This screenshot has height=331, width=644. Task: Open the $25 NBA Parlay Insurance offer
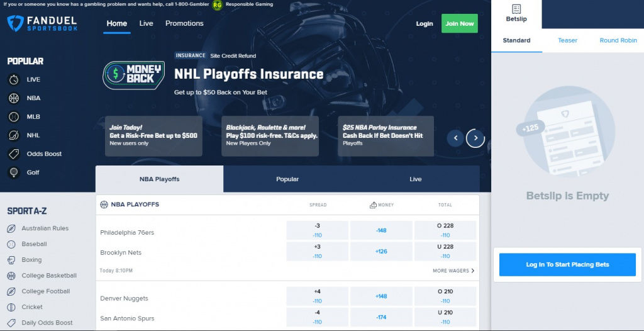click(386, 136)
